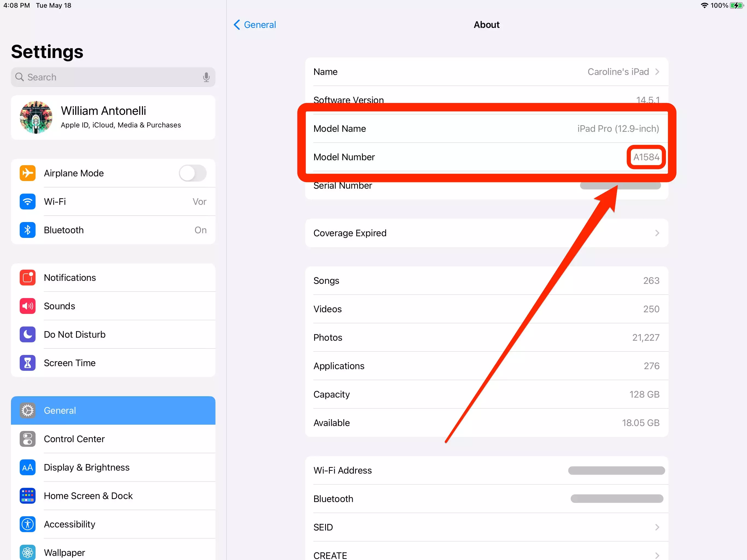Image resolution: width=747 pixels, height=560 pixels.
Task: Toggle the Airplane Mode switch
Action: [x=192, y=173]
